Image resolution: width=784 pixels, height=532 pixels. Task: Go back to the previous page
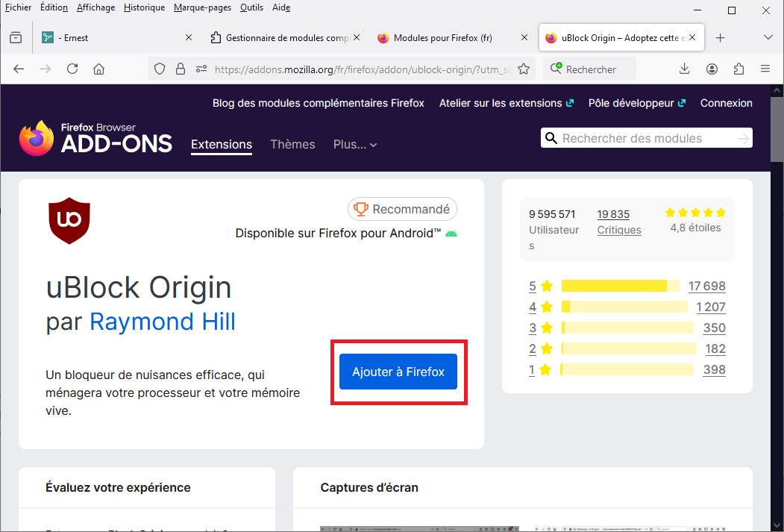pos(19,69)
